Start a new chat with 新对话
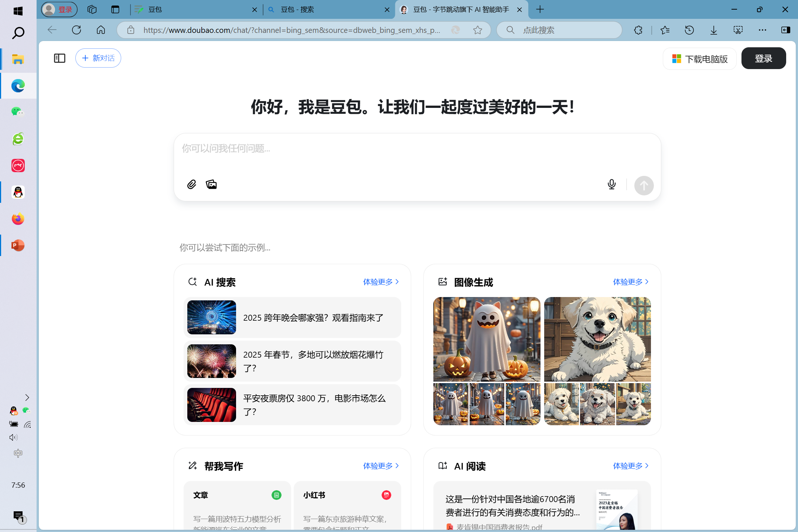This screenshot has height=532, width=798. pos(98,58)
